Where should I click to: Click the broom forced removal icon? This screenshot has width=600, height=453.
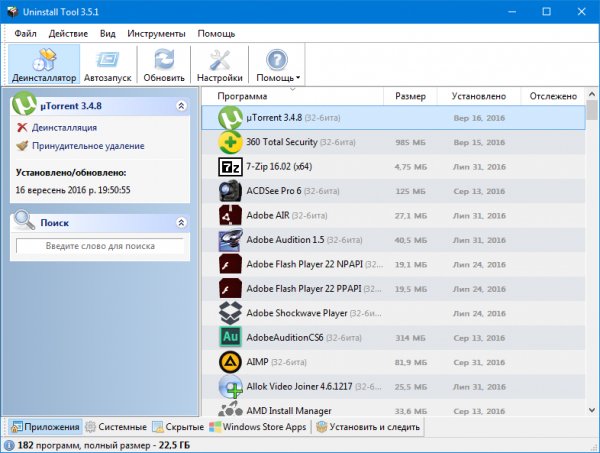(22, 146)
